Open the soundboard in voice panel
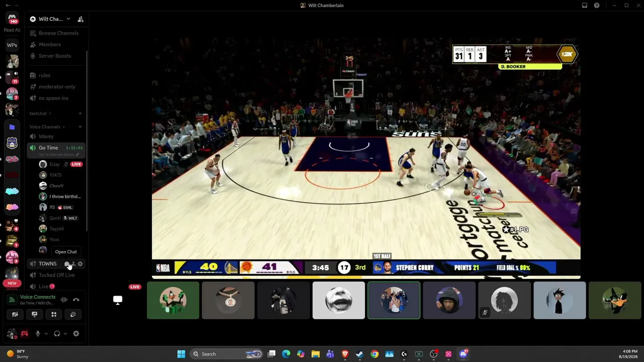Screen dimensions: 644x362 (73, 315)
